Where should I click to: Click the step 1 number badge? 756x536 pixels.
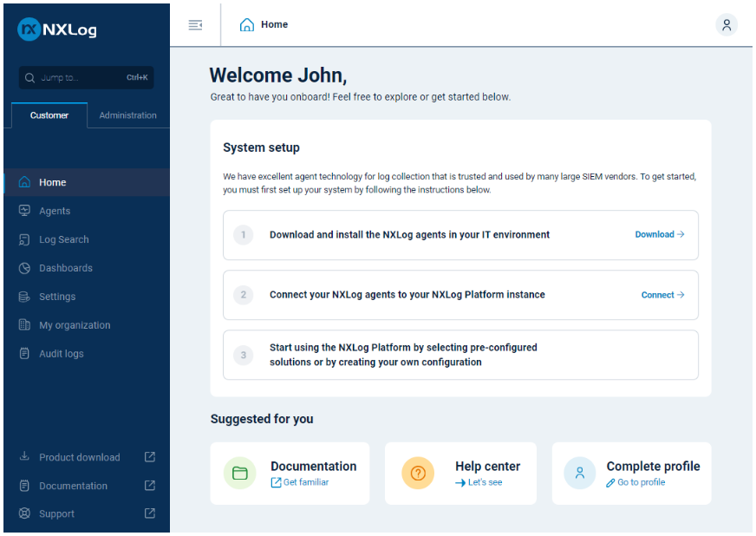[244, 235]
